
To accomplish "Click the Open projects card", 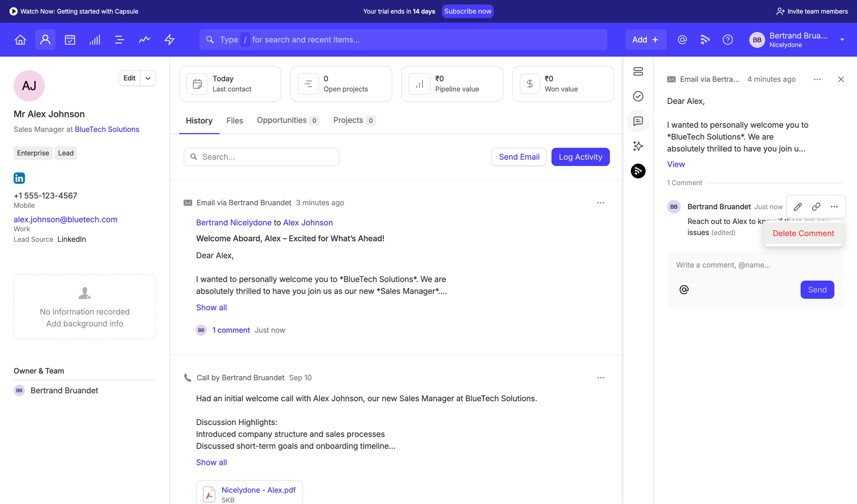I will pyautogui.click(x=341, y=84).
